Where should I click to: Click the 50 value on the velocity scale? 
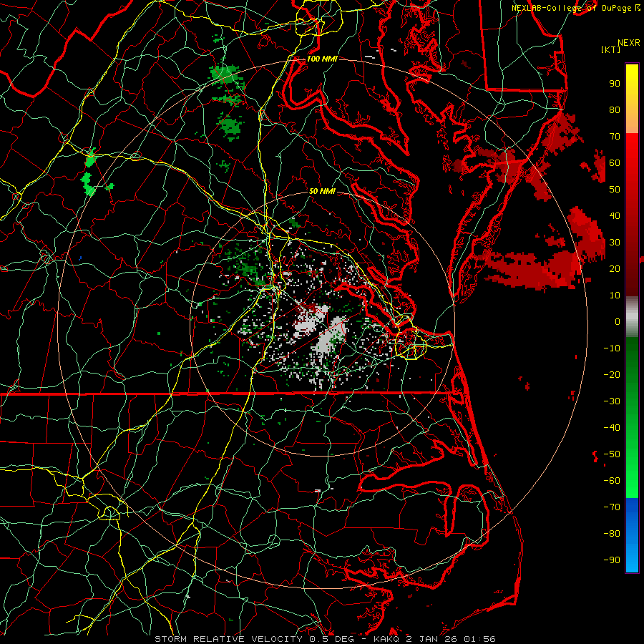[x=615, y=190]
